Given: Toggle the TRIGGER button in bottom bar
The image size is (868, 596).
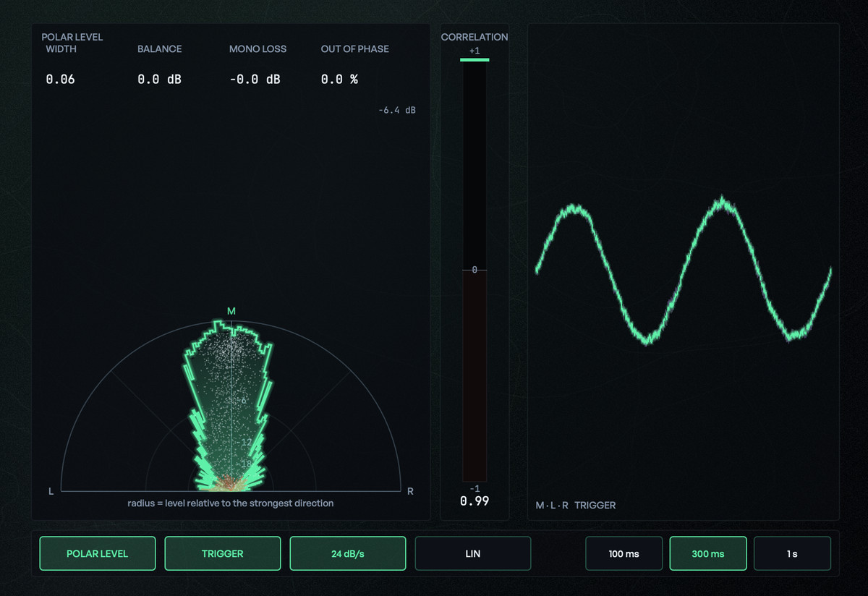Looking at the screenshot, I should [x=223, y=553].
